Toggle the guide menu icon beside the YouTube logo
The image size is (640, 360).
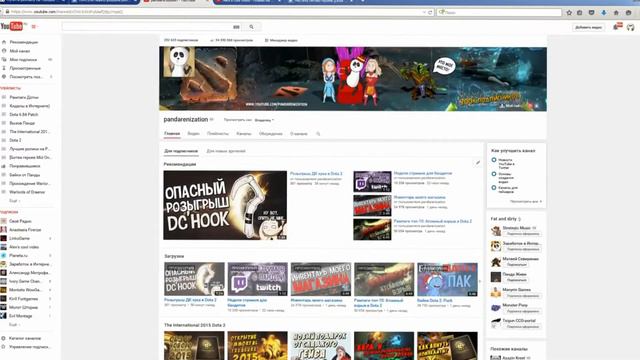pyautogui.click(x=34, y=27)
